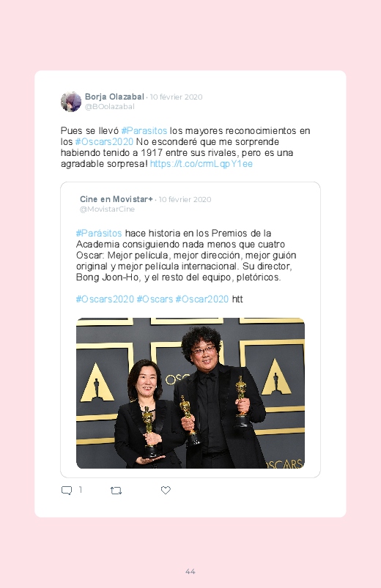This screenshot has height=588, width=381.
Task: Click page number 44 at bottom
Action: [190, 571]
